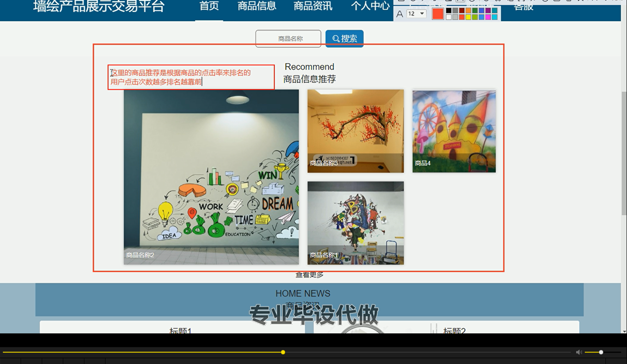
Task: Open the font size dropdown showing 12
Action: [417, 14]
